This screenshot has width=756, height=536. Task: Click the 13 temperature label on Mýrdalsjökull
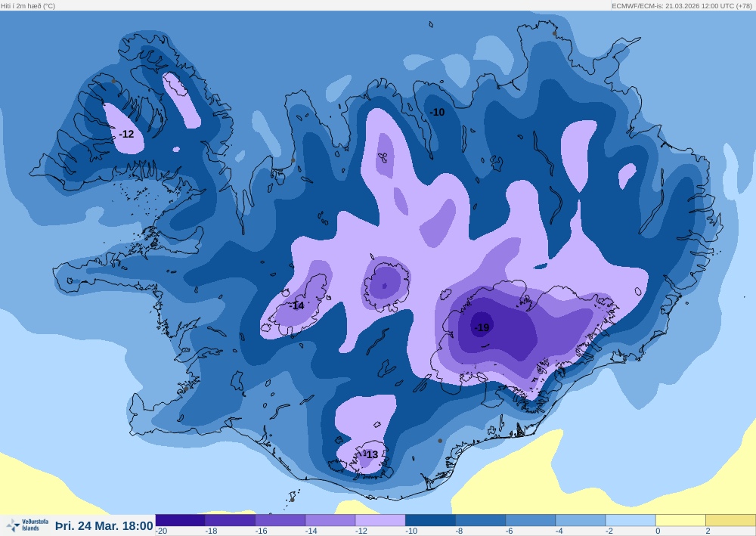click(371, 454)
